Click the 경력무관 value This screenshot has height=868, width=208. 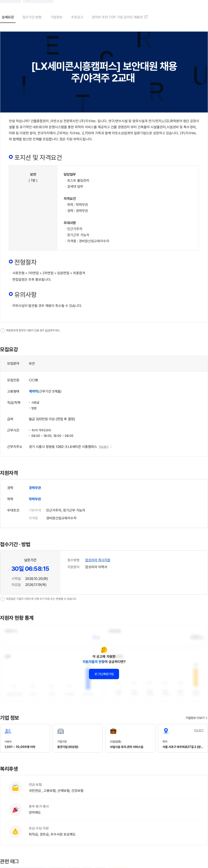tap(35, 488)
